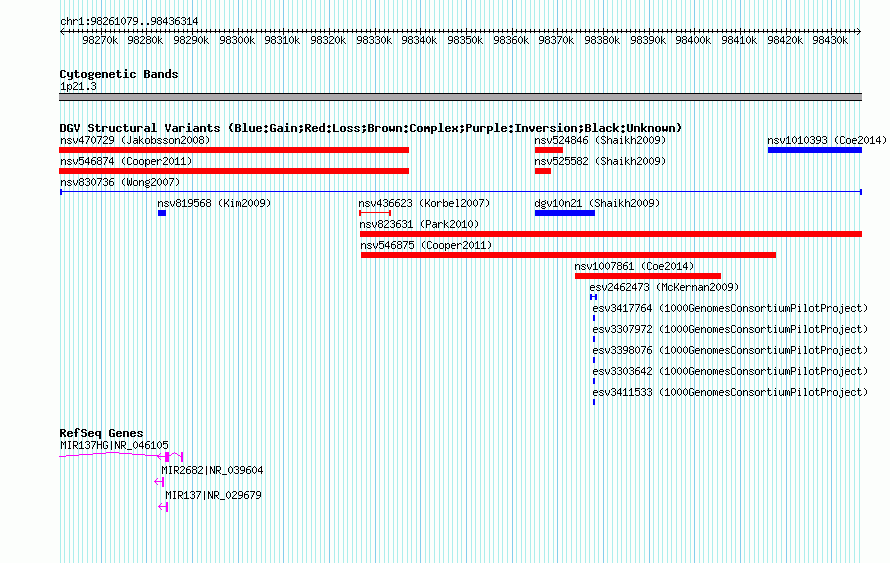
Task: Click the 98300k ruler position
Action: coord(237,40)
